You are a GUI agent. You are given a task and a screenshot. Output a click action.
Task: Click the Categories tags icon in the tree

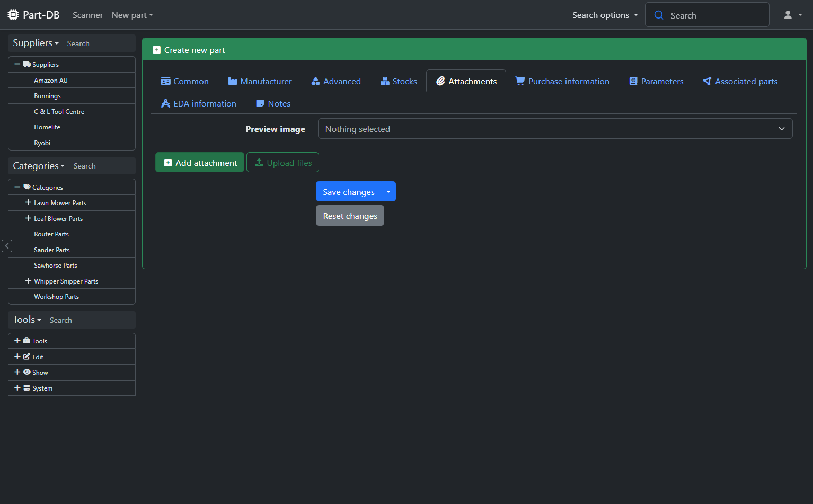point(27,187)
